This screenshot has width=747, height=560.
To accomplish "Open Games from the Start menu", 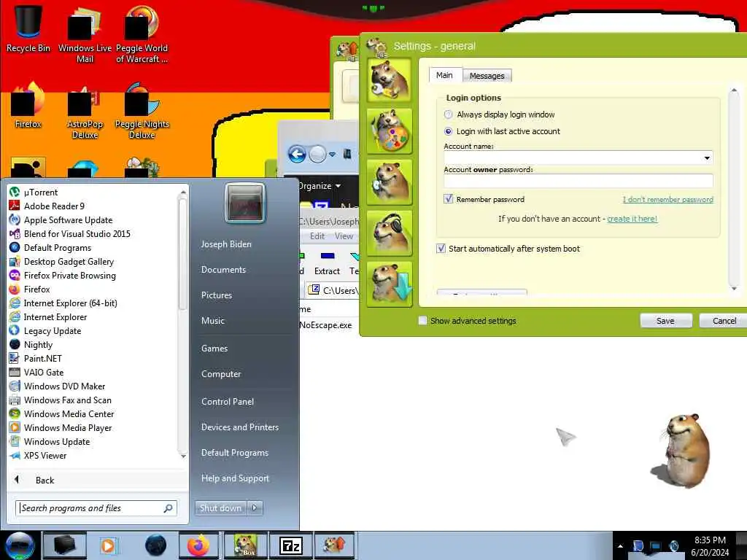I will coord(214,349).
